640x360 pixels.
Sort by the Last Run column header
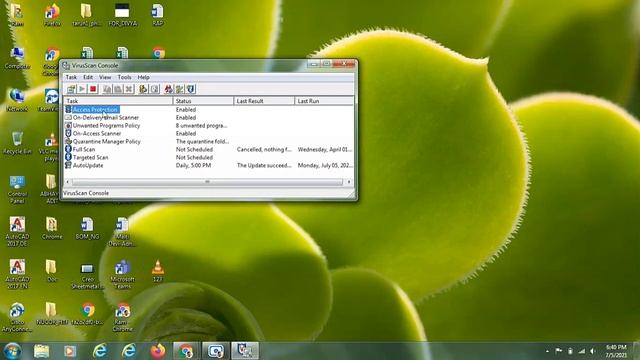point(324,101)
